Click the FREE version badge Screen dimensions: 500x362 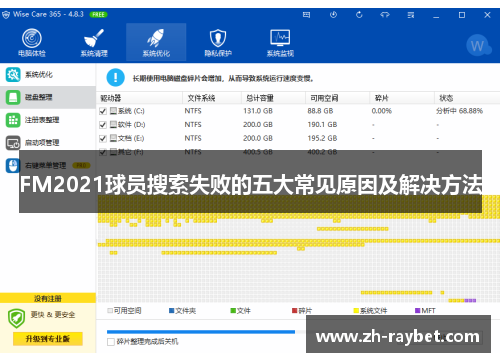[x=98, y=15]
